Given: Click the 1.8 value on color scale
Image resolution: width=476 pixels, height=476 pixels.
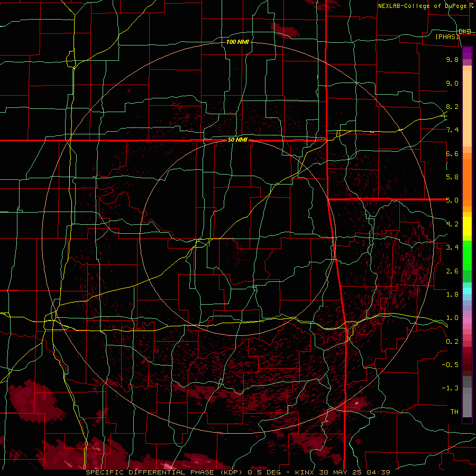Looking at the screenshot, I should click(x=452, y=295).
